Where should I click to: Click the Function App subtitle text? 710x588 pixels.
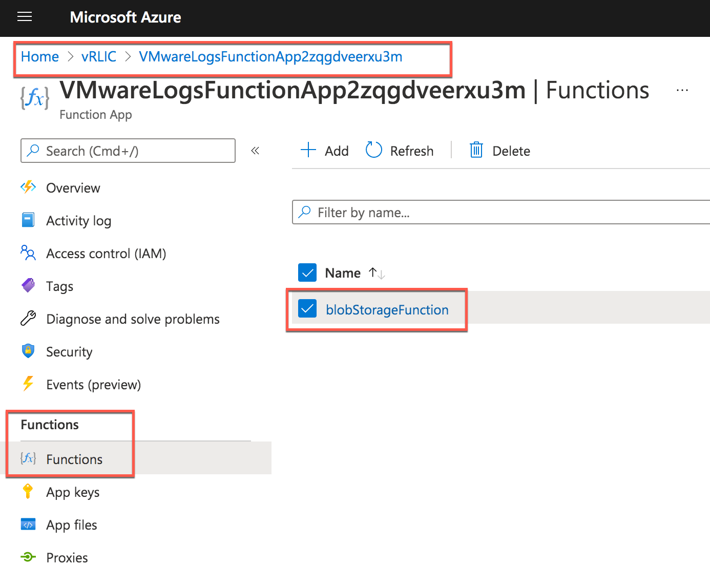point(96,115)
